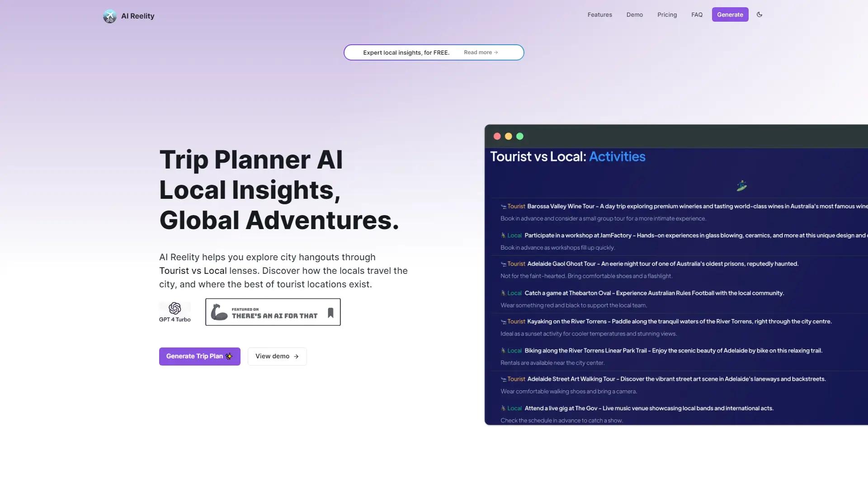The image size is (868, 488).
Task: Click the Expert local insights banner
Action: [406, 52]
